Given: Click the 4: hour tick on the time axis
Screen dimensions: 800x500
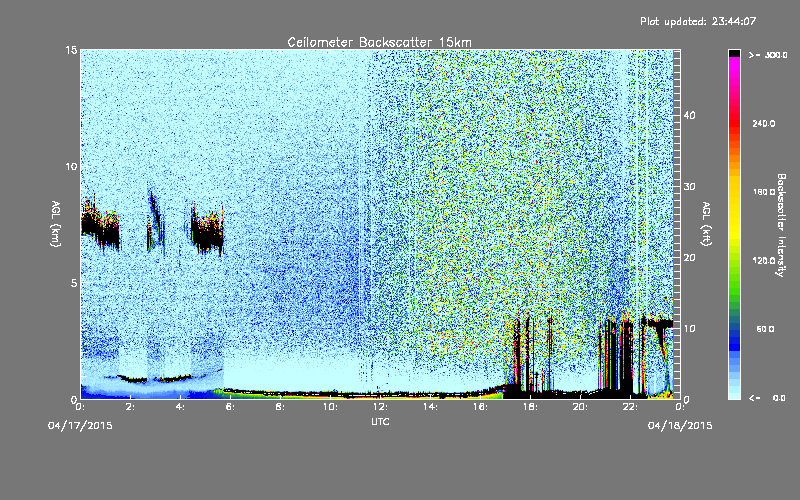Looking at the screenshot, I should (x=181, y=407).
